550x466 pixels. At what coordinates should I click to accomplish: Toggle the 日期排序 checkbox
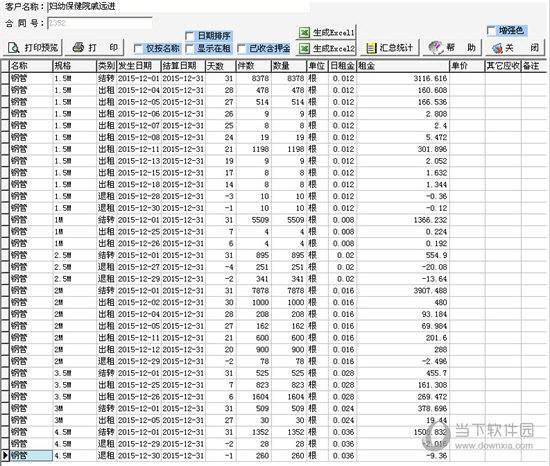(190, 36)
